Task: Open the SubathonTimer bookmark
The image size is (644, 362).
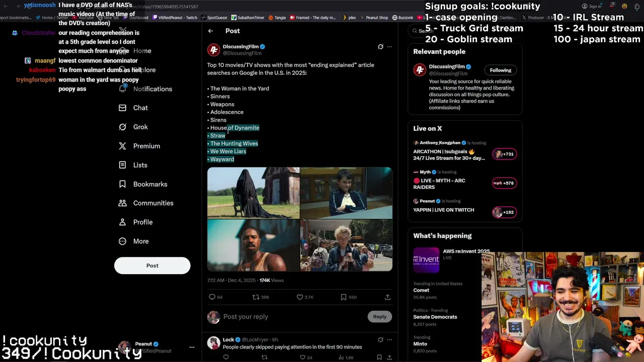Action: 248,18
